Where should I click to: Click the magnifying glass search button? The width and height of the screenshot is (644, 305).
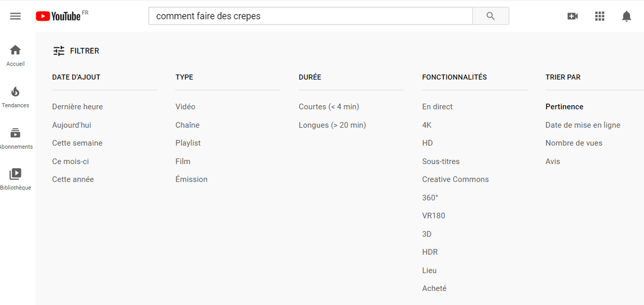point(491,16)
